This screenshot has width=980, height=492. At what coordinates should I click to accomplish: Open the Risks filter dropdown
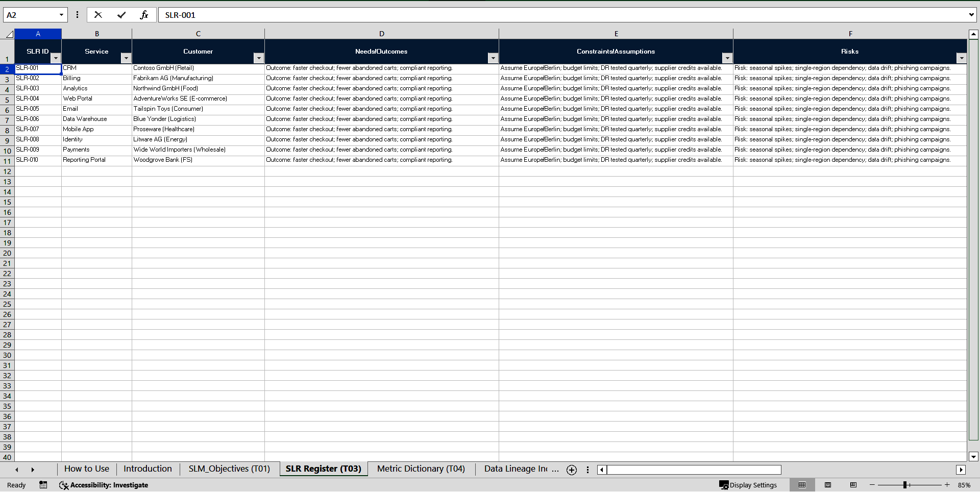pyautogui.click(x=962, y=58)
